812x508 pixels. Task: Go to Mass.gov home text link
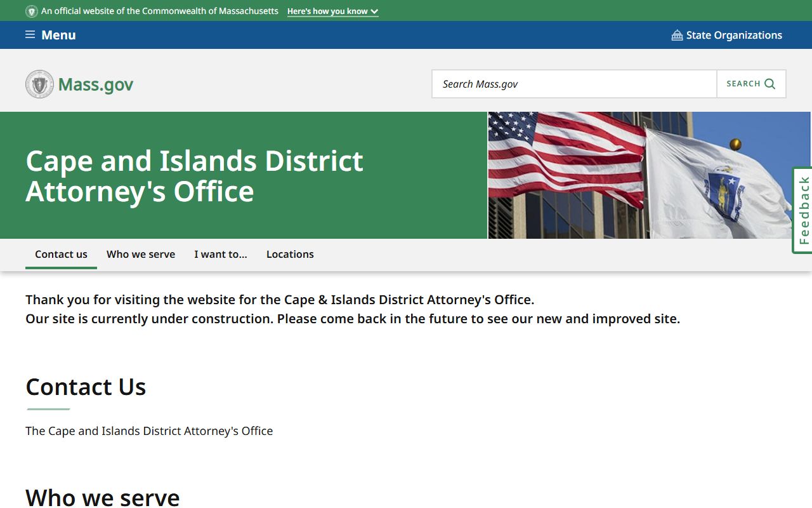click(x=96, y=84)
